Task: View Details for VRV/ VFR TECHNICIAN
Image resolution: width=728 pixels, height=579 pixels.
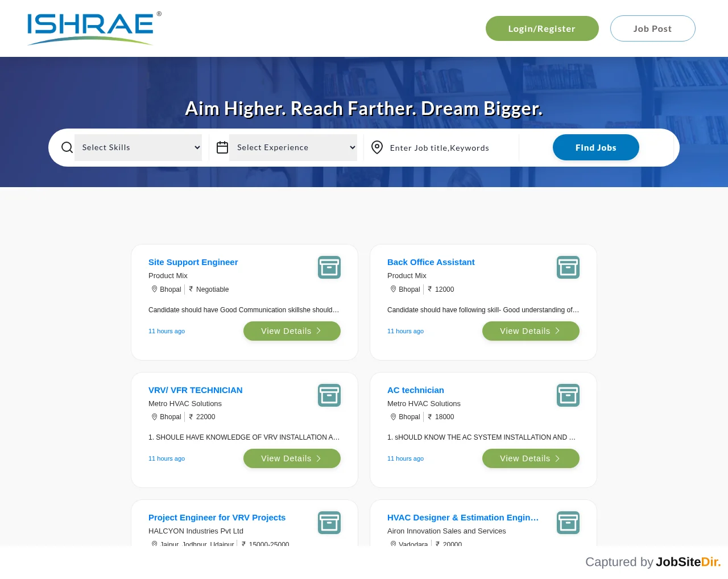Action: click(292, 458)
